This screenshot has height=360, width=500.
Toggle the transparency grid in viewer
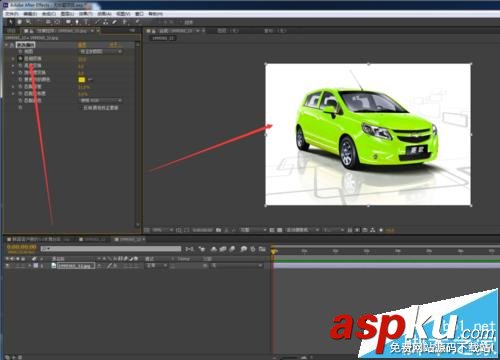(x=280, y=230)
